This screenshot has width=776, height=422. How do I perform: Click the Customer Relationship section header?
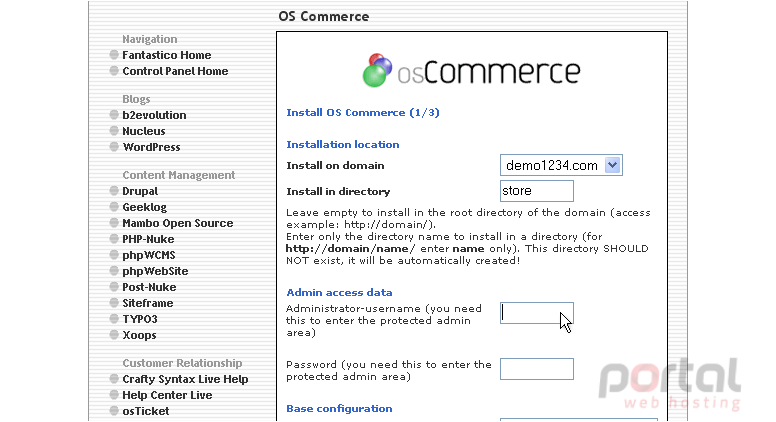point(182,363)
